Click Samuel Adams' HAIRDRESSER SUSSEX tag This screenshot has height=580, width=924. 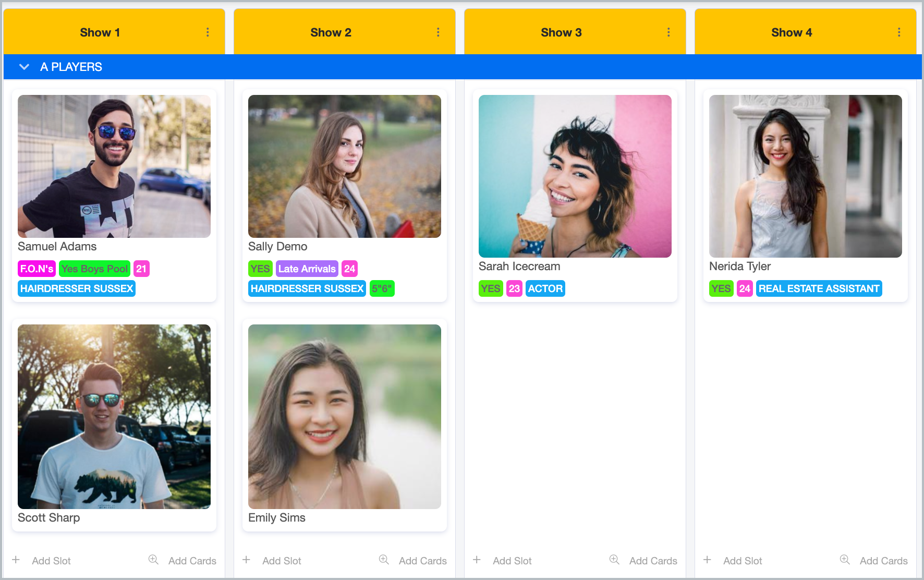[x=77, y=288]
